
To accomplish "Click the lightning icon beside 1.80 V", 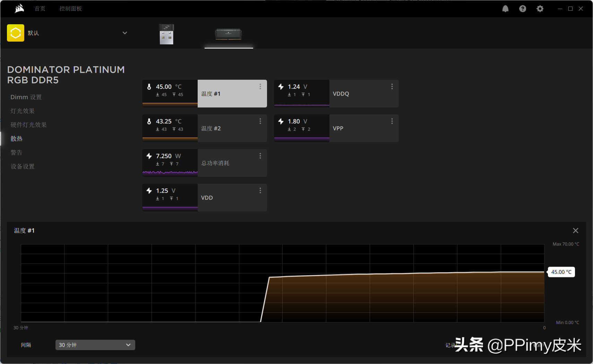I will click(281, 121).
